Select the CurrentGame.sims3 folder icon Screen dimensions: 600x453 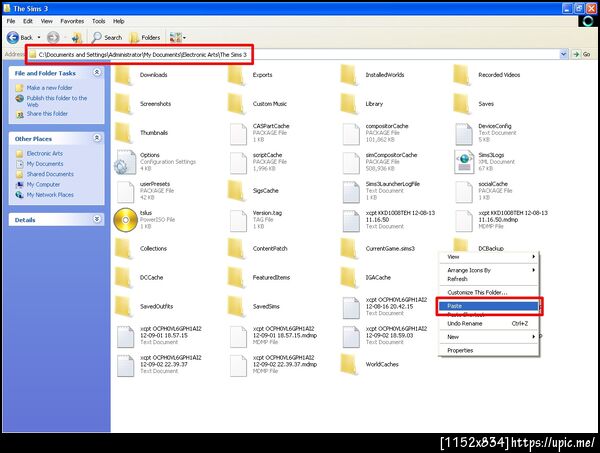(x=349, y=248)
